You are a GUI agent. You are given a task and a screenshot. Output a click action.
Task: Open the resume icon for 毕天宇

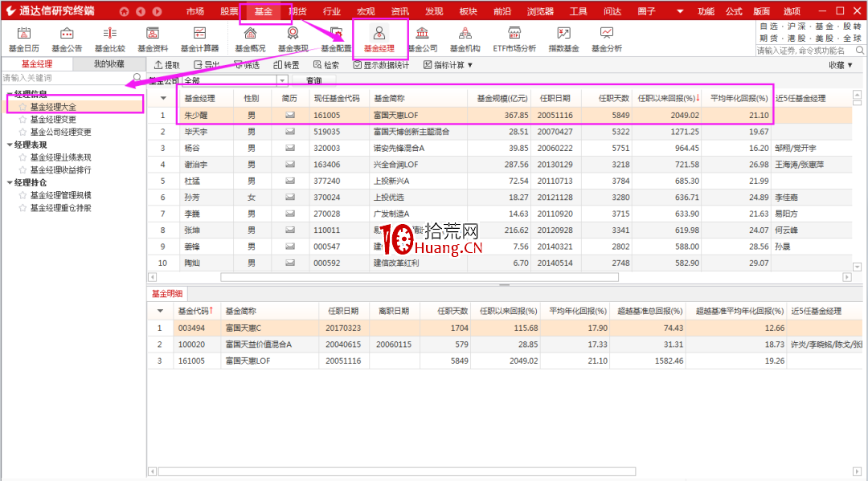pyautogui.click(x=289, y=132)
